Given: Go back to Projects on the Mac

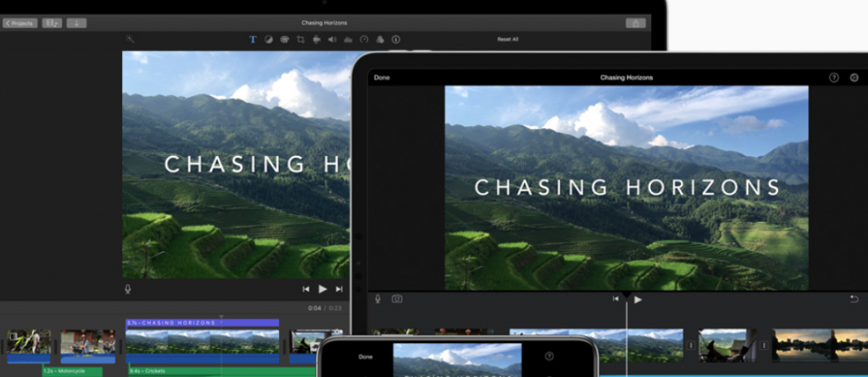Looking at the screenshot, I should pyautogui.click(x=20, y=23).
